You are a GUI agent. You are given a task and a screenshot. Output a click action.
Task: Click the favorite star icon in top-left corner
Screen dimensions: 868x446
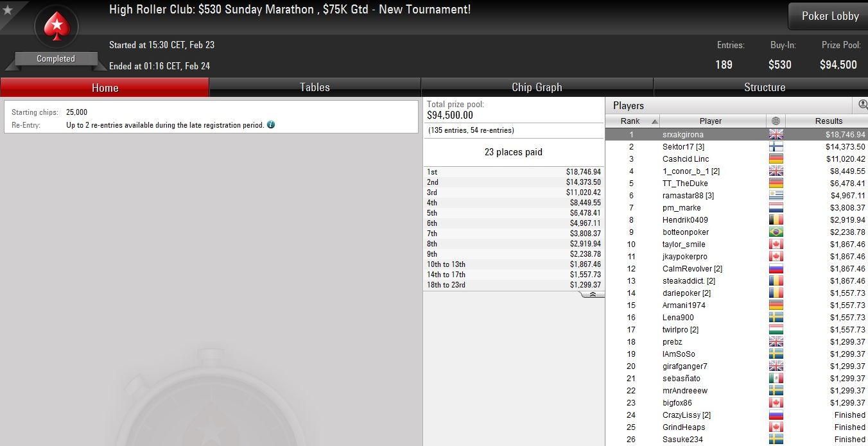[x=8, y=10]
